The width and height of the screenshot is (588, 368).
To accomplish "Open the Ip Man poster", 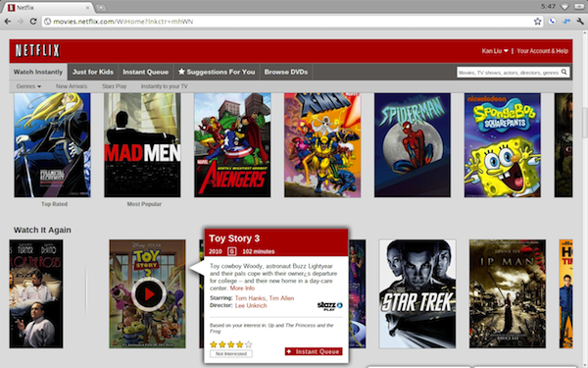I will (x=508, y=294).
